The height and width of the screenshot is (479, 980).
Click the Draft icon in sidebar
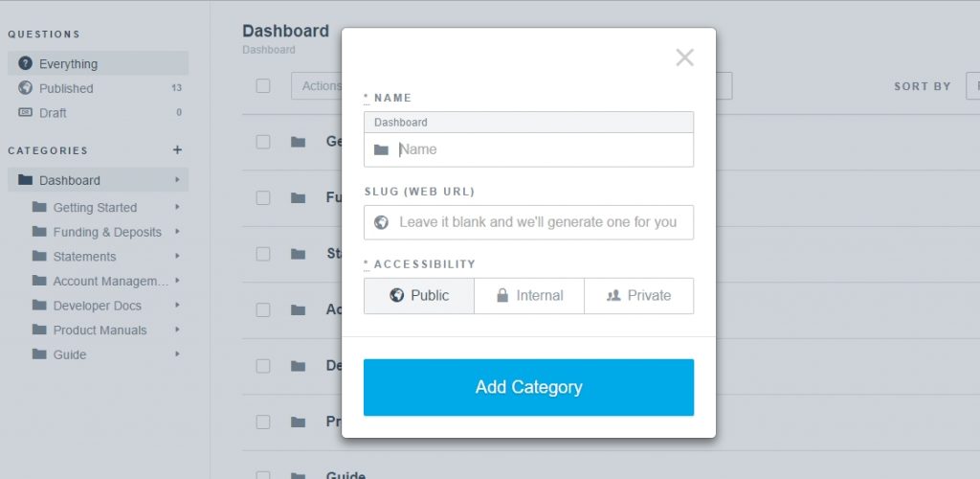(25, 112)
